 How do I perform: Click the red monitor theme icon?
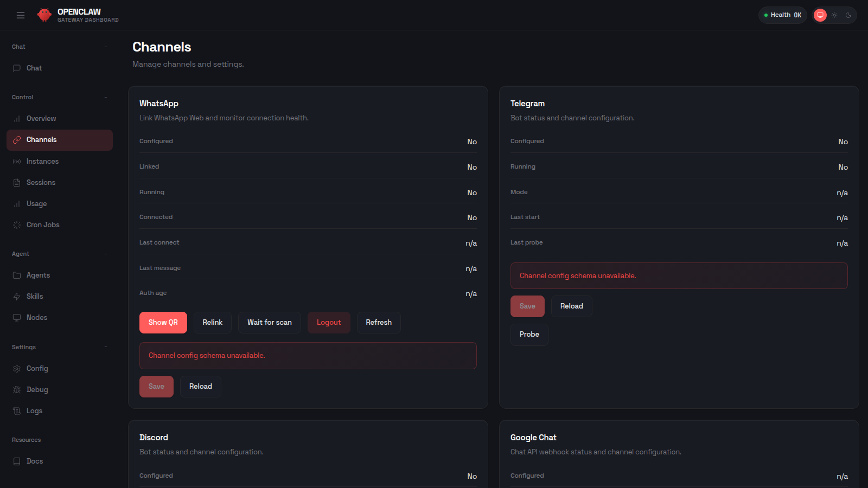pos(820,15)
